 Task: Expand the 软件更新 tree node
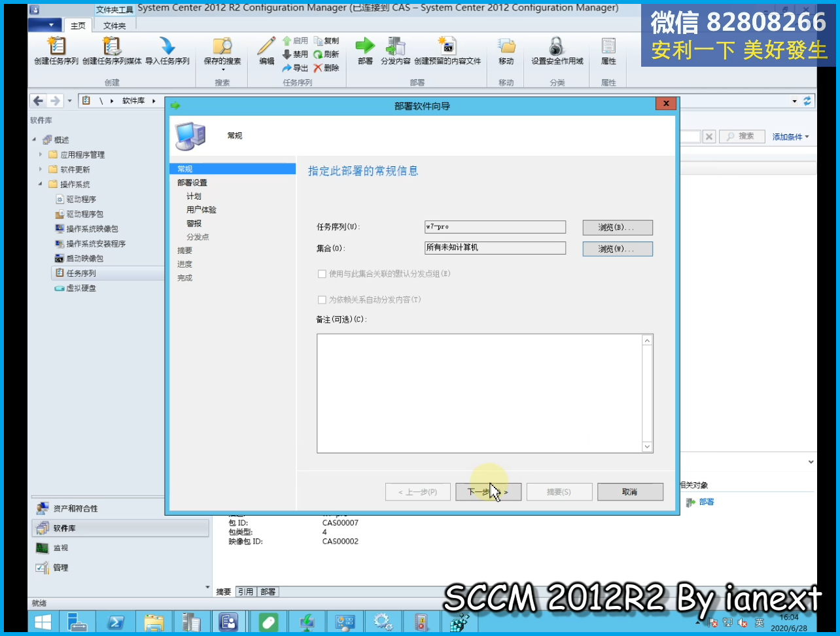point(41,169)
